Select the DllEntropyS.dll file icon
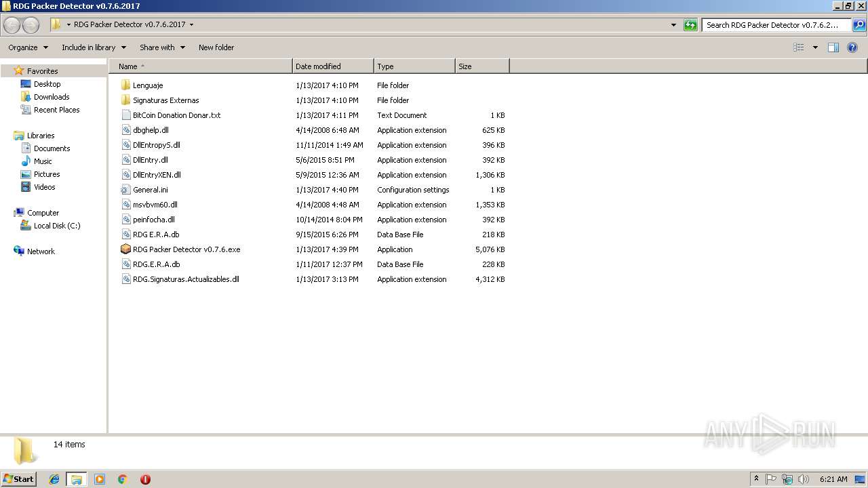The width and height of the screenshot is (868, 488). [x=125, y=145]
